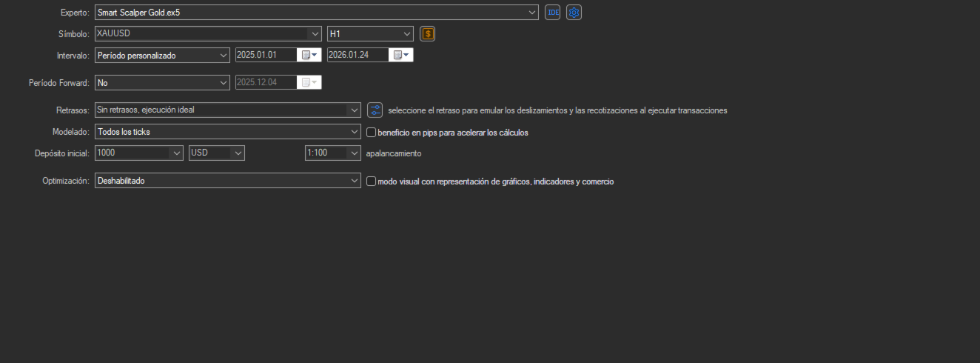Image resolution: width=980 pixels, height=363 pixels.
Task: Expand the Período personalizado interval dropdown
Action: point(224,55)
